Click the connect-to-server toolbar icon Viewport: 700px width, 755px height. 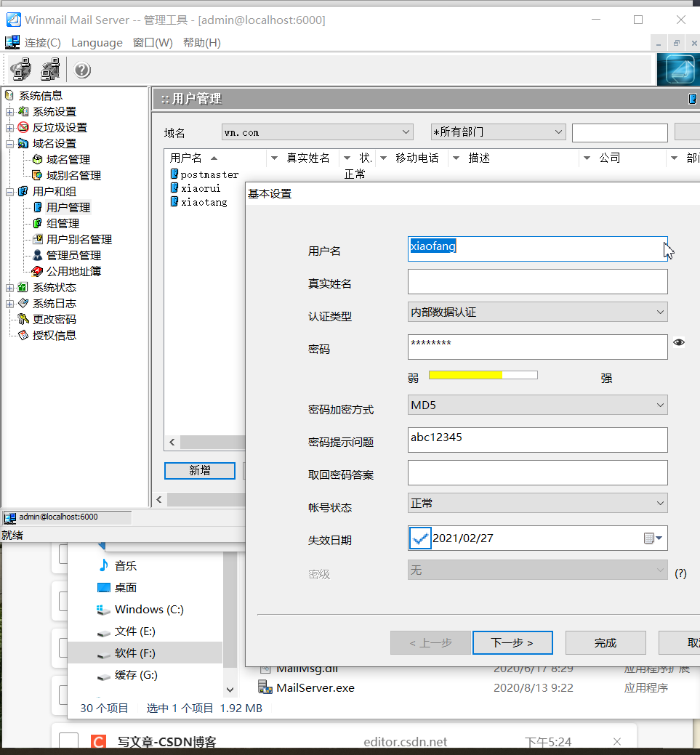point(20,69)
